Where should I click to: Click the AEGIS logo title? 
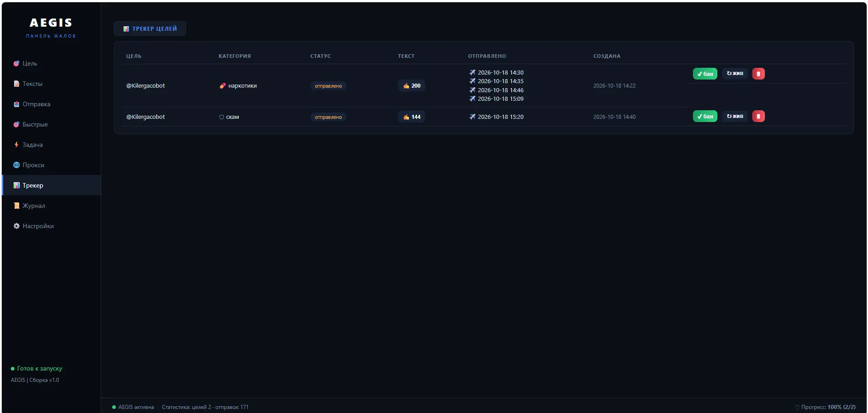(x=51, y=23)
